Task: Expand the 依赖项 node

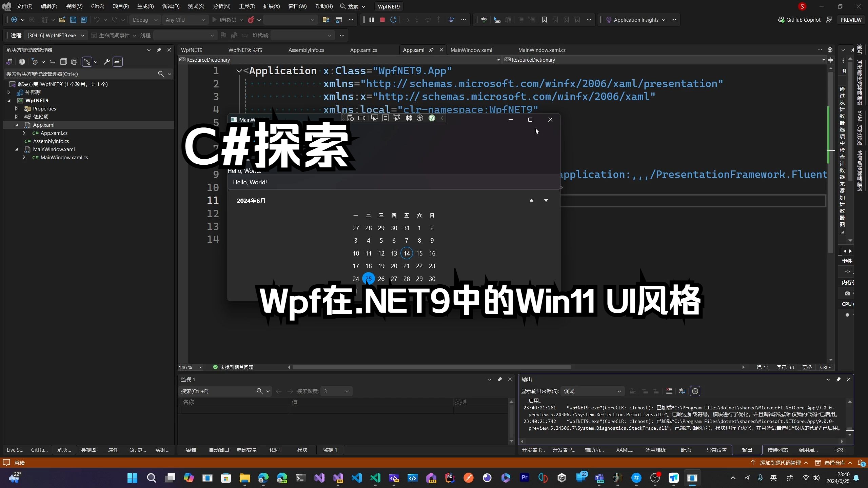Action: (16, 117)
